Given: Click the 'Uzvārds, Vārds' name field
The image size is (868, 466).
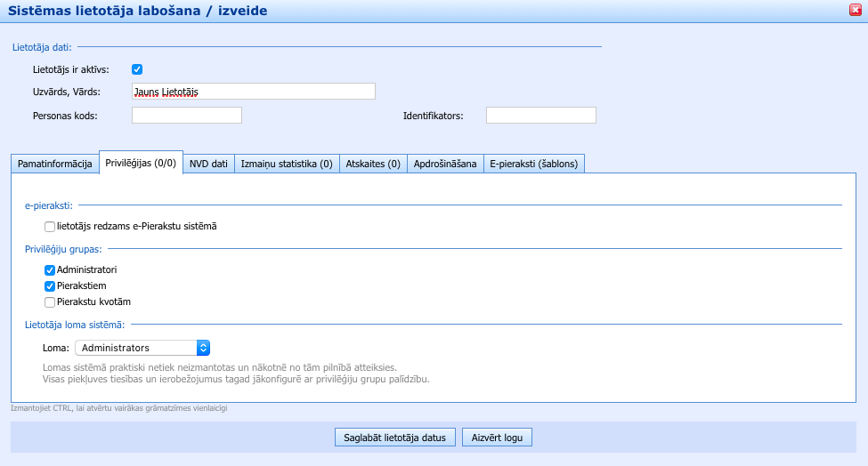Looking at the screenshot, I should pyautogui.click(x=253, y=91).
